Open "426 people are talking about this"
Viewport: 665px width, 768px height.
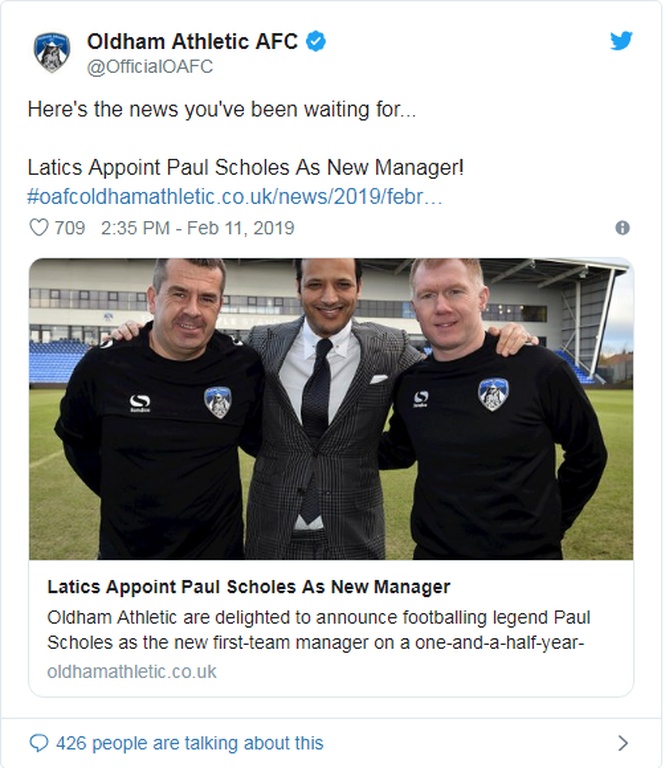[x=190, y=743]
